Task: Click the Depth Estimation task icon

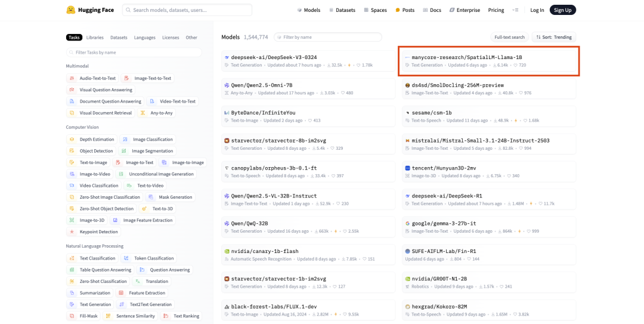Action: [72, 140]
